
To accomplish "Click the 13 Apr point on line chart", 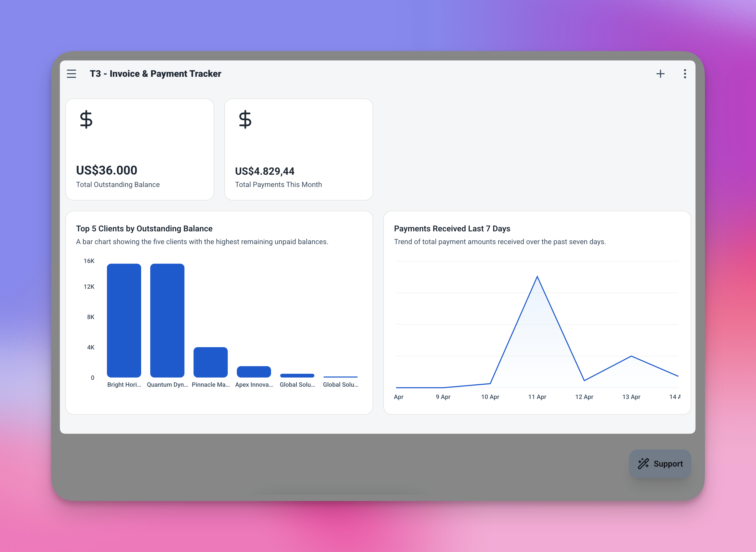I will tap(631, 356).
